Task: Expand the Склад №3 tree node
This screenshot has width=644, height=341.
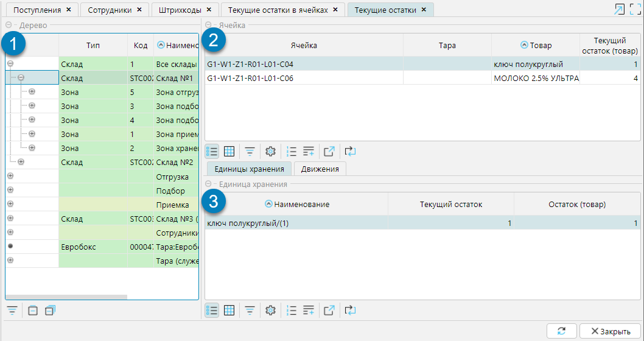Action: point(11,218)
